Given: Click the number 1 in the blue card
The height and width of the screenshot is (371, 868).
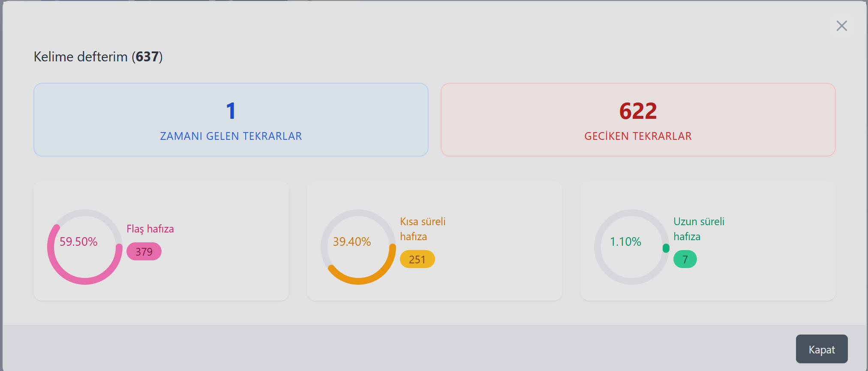Looking at the screenshot, I should pyautogui.click(x=231, y=111).
